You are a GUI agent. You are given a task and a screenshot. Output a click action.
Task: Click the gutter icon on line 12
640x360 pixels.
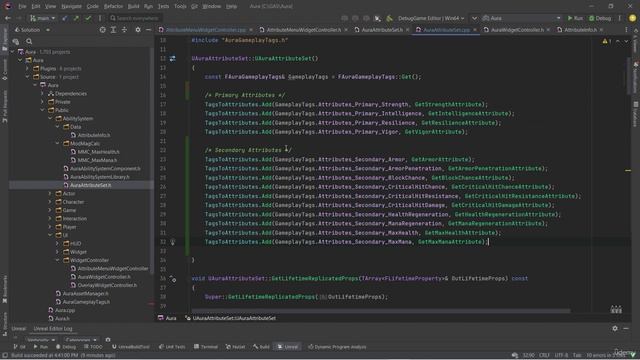click(173, 59)
